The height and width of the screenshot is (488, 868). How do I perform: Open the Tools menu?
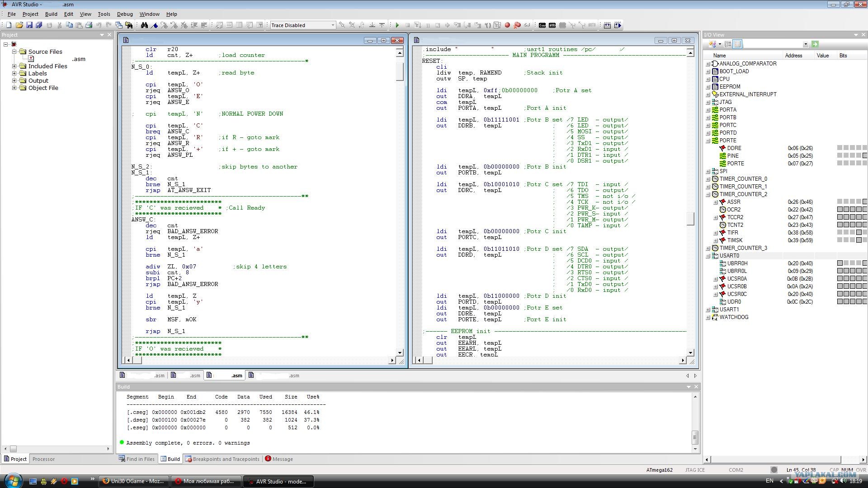[104, 14]
